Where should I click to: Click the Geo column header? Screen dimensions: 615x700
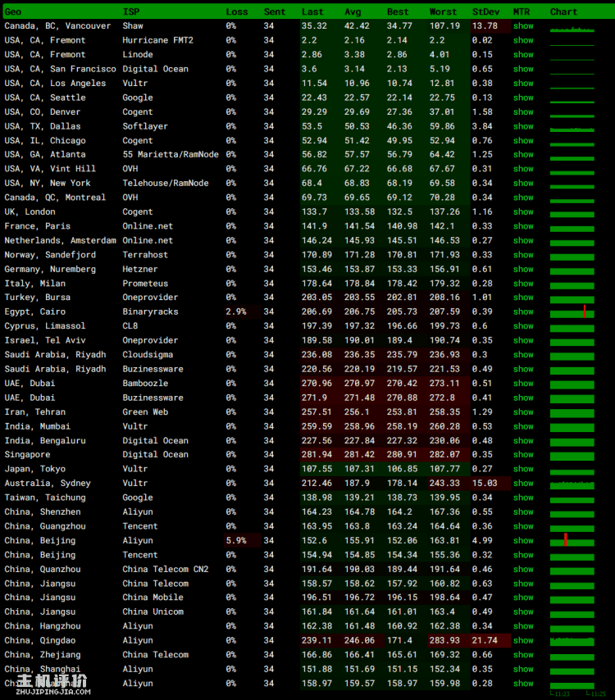click(x=13, y=11)
